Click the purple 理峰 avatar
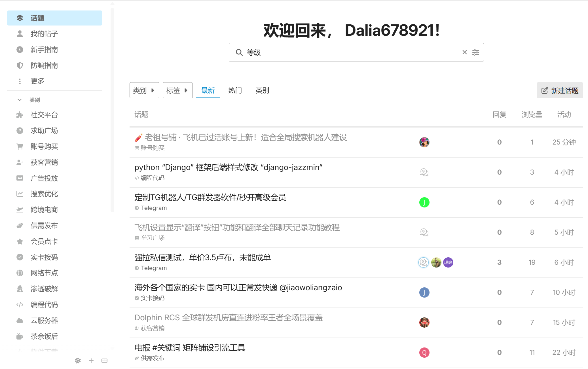This screenshot has width=588, height=369. [x=448, y=262]
